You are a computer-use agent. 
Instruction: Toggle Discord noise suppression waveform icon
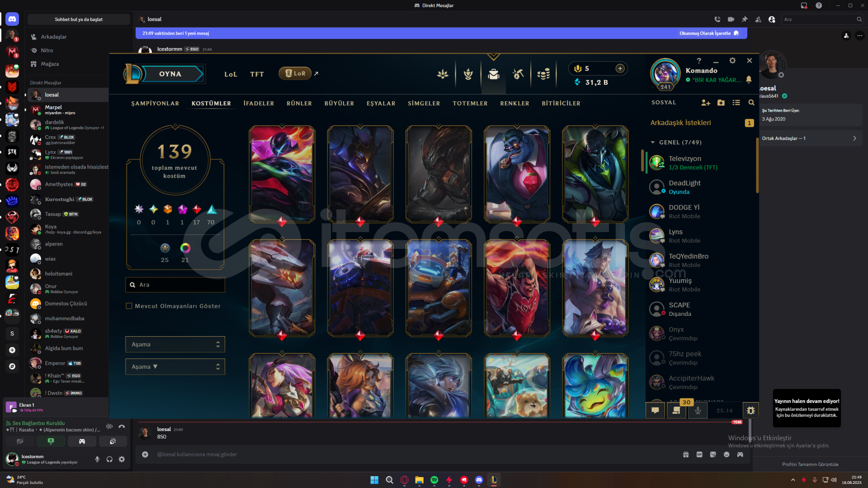pyautogui.click(x=109, y=426)
